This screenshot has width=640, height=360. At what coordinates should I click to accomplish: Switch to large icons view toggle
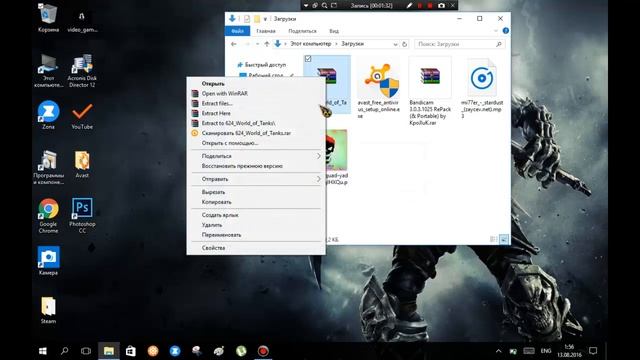click(504, 239)
